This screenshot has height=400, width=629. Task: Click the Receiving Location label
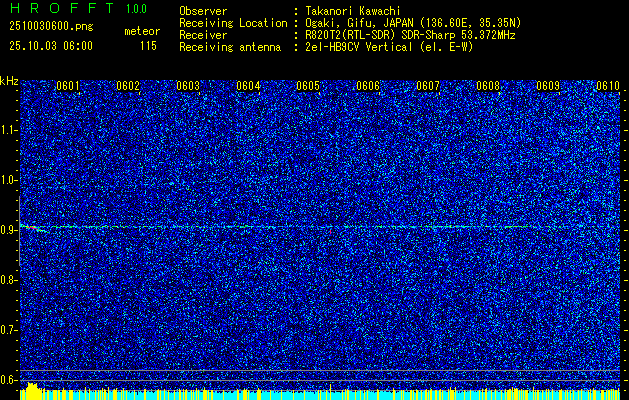[233, 23]
